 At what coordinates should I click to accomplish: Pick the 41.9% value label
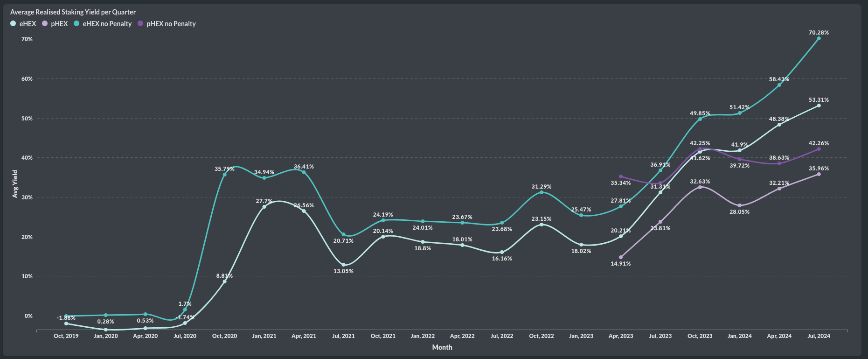point(740,145)
